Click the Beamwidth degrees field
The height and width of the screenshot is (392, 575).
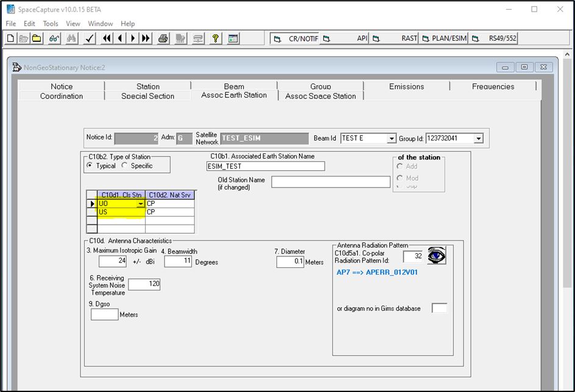pyautogui.click(x=178, y=261)
